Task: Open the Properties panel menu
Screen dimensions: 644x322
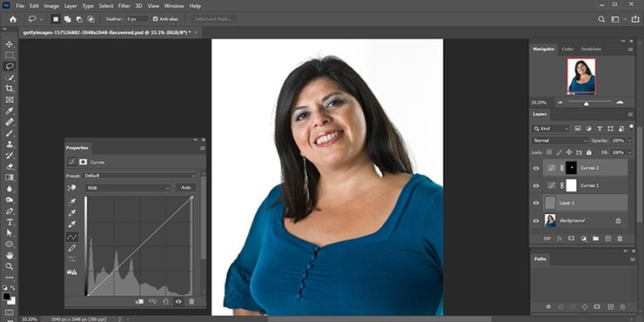Action: [x=203, y=148]
